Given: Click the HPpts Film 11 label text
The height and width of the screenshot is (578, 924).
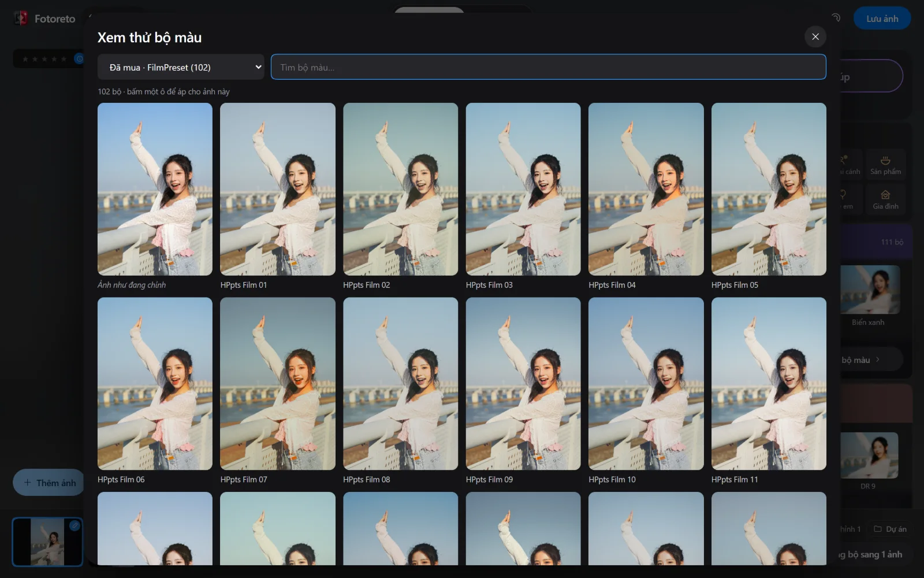Looking at the screenshot, I should click(x=735, y=480).
